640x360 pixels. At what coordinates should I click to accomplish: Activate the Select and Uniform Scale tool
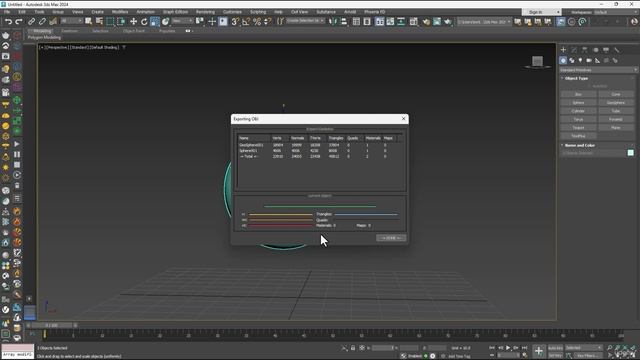[x=155, y=22]
